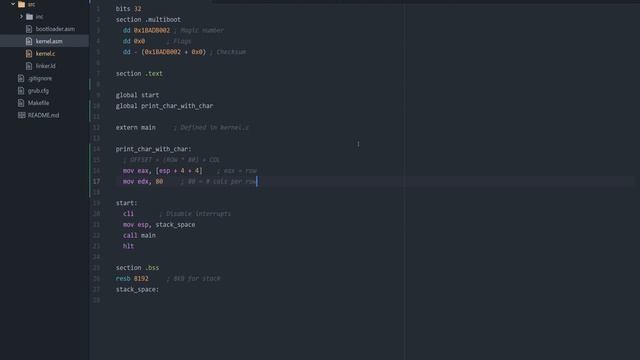Image resolution: width=640 pixels, height=360 pixels.
Task: Open bootloader.asm from the tree
Action: point(55,29)
